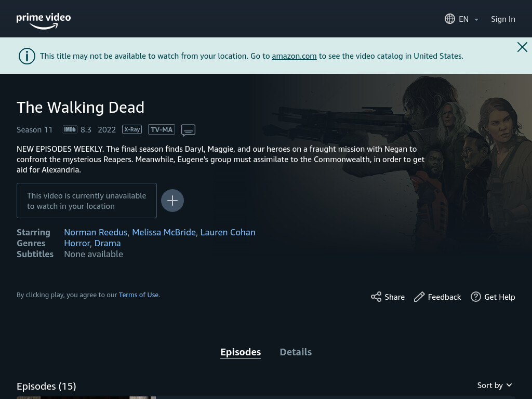Switch to the Details tab
532x399 pixels.
tap(296, 352)
